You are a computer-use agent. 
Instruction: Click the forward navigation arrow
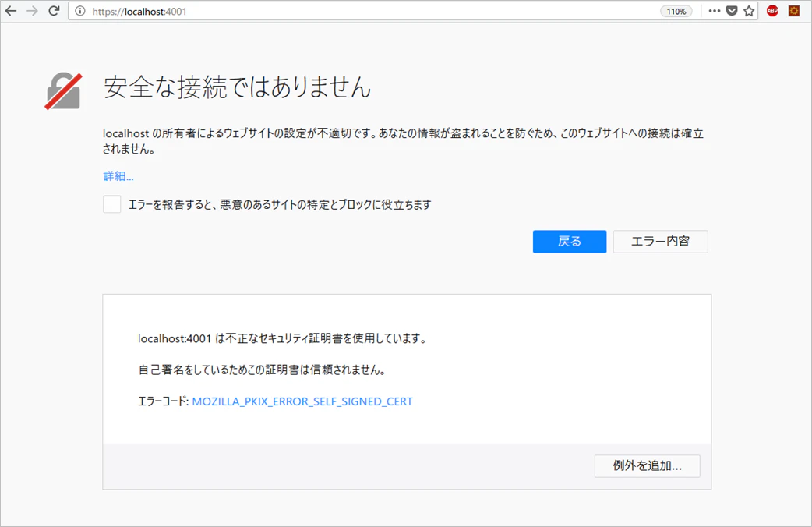tap(32, 11)
